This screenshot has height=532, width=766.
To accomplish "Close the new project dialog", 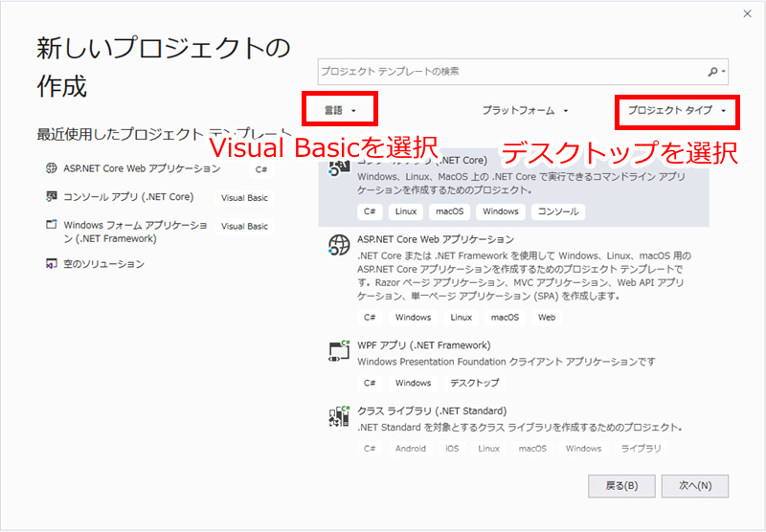I will pyautogui.click(x=747, y=13).
